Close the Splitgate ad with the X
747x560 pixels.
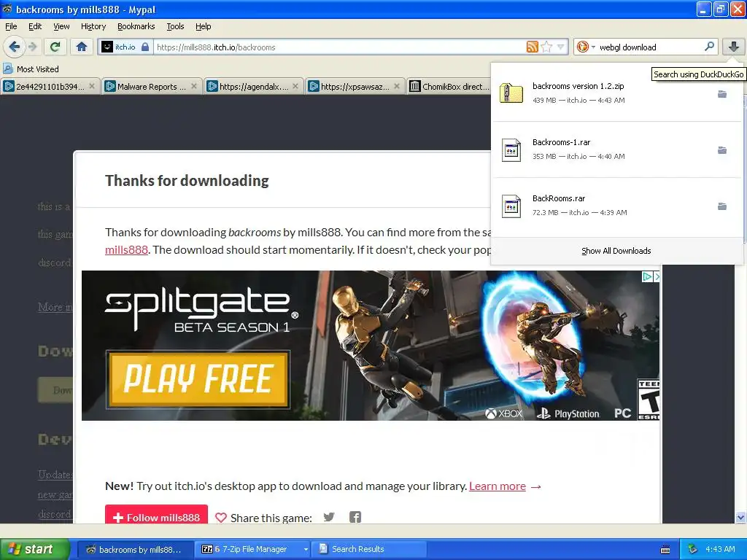657,276
